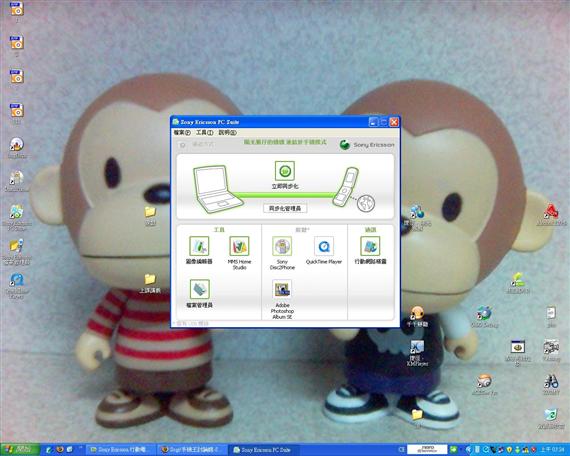Select the folder at the right figure's feet

pyautogui.click(x=417, y=417)
